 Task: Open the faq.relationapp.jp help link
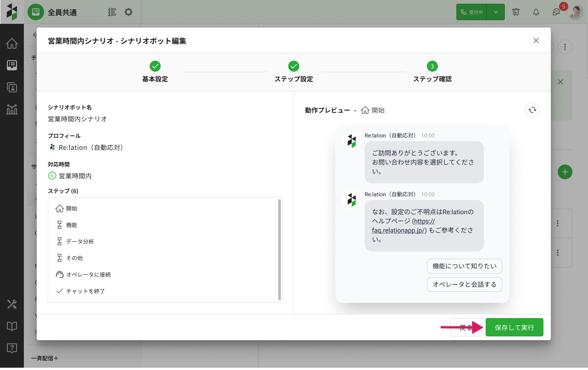pyautogui.click(x=399, y=230)
